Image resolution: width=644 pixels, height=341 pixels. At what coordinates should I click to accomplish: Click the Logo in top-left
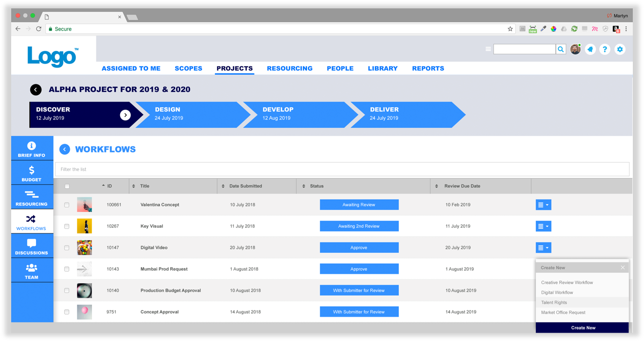(53, 56)
